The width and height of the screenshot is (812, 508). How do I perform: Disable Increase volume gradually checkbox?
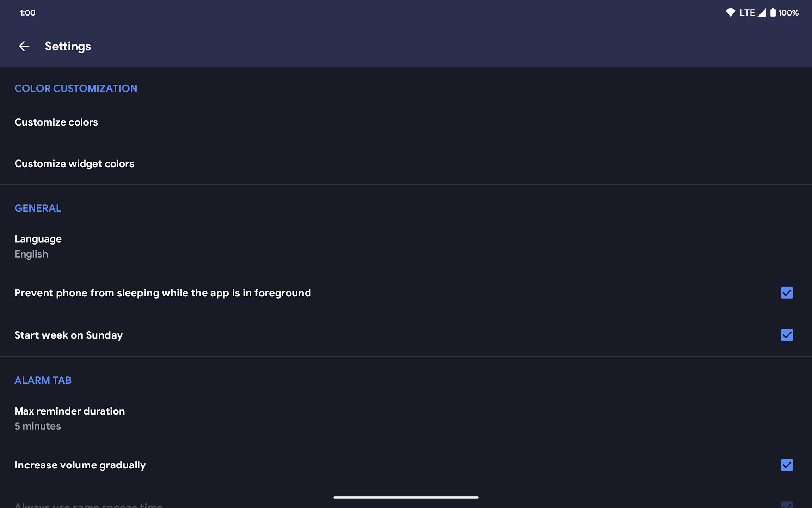pyautogui.click(x=787, y=465)
